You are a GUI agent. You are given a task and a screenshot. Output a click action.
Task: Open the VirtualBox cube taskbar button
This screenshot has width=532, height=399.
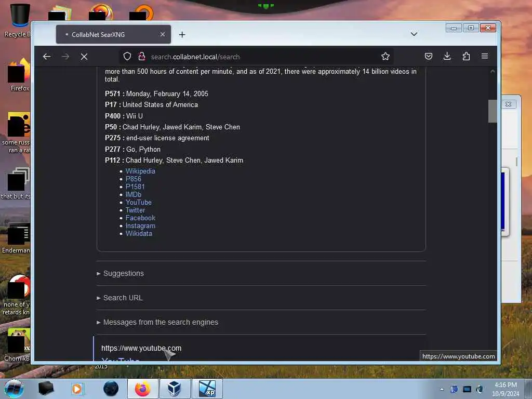175,389
